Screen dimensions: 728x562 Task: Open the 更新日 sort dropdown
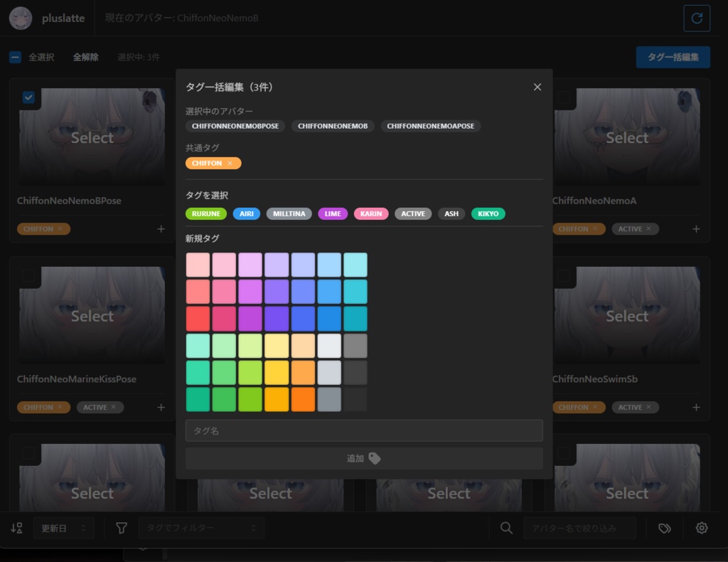pos(63,528)
